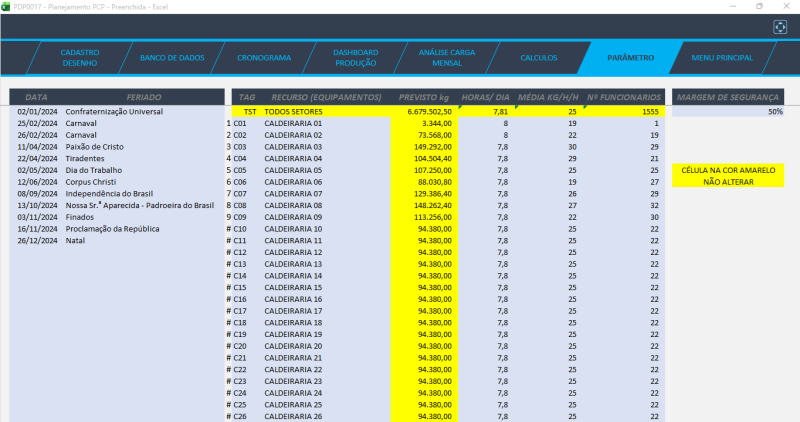Click the Excel application icon in title bar
Screen dimensions: 800x422
(7, 6)
